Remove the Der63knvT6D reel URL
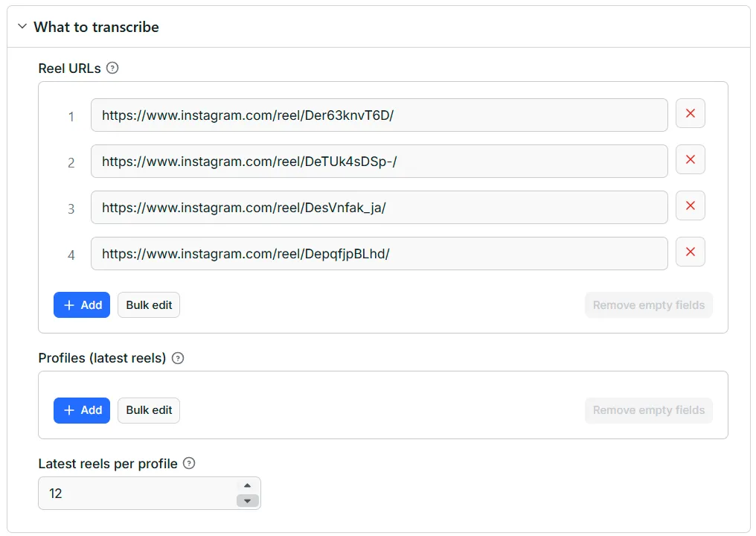Image resolution: width=756 pixels, height=536 pixels. coord(690,113)
